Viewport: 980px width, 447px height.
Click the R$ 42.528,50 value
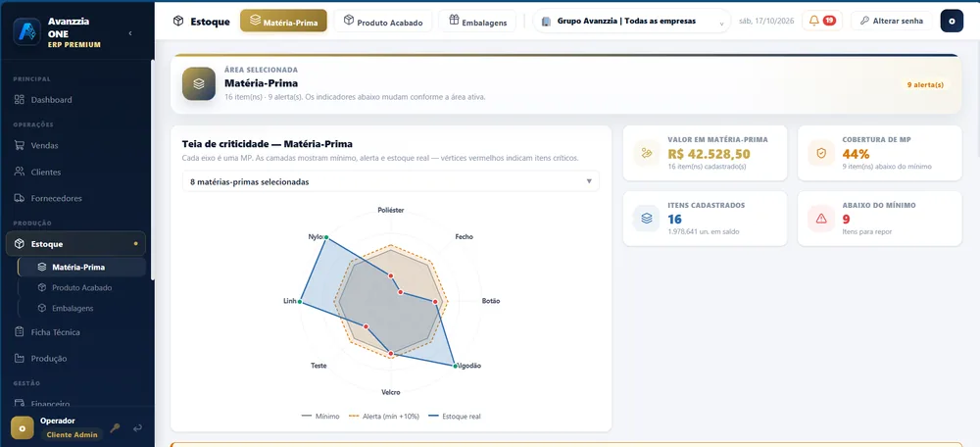point(709,154)
